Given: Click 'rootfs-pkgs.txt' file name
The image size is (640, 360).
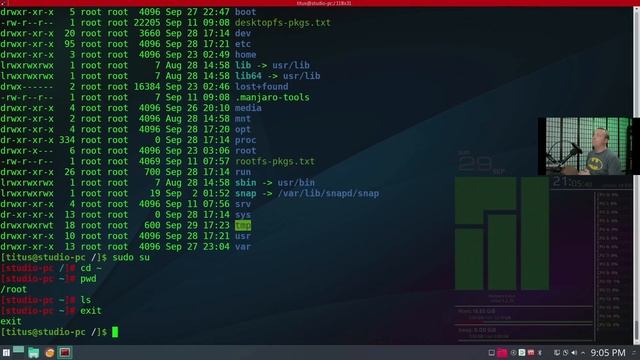Looking at the screenshot, I should (x=275, y=161).
